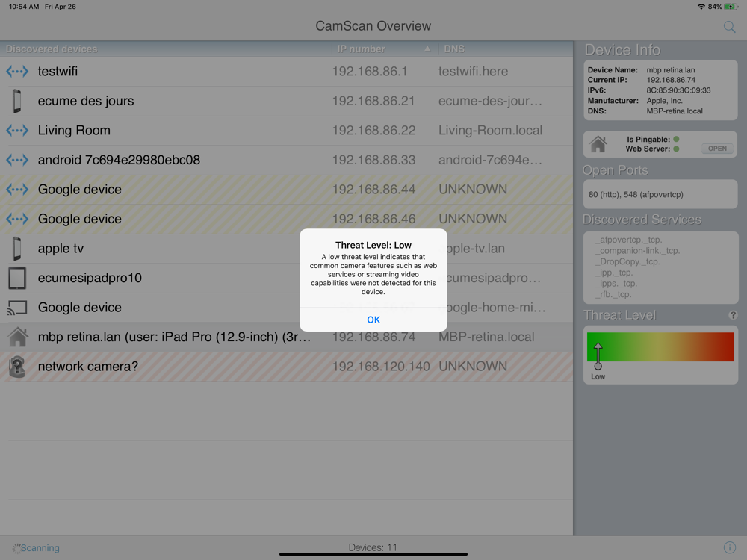Click the Threat Level help question mark
This screenshot has width=747, height=560.
pos(733,315)
